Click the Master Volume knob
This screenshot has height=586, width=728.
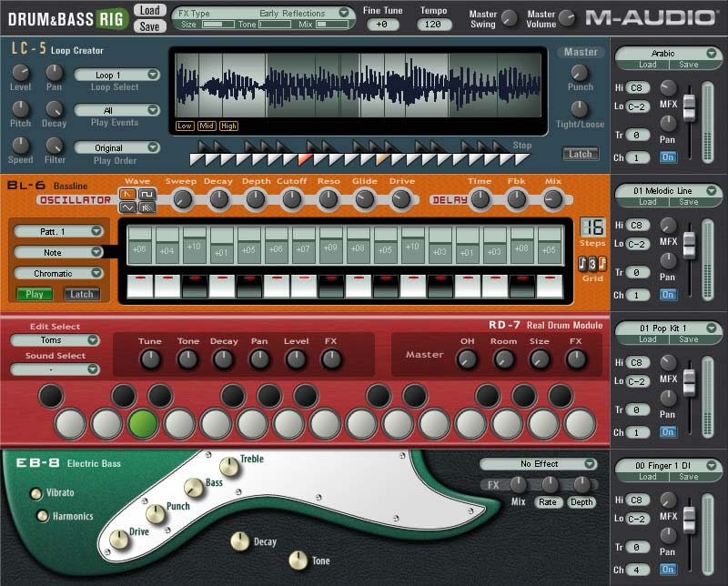567,17
